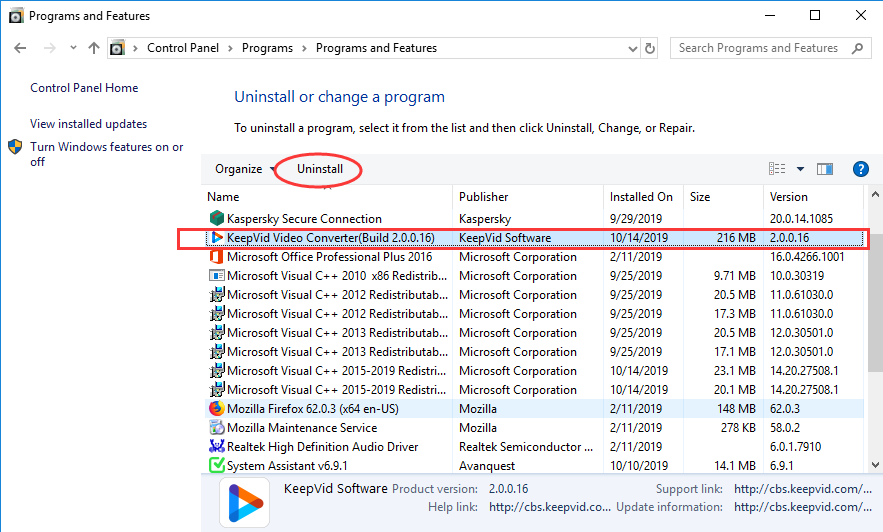
Task: Click the blue Help icon
Action: 860,169
